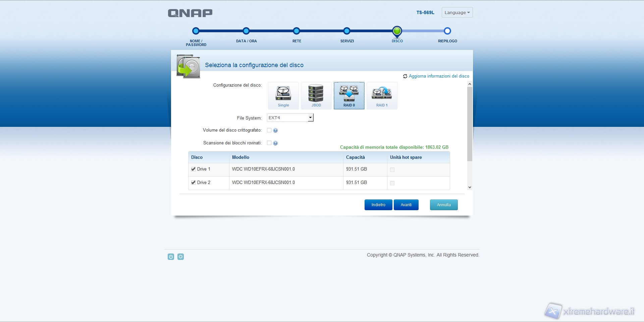Go to the NOME / PASSWORD wizard step
Screen dimensions: 644x322
click(196, 31)
